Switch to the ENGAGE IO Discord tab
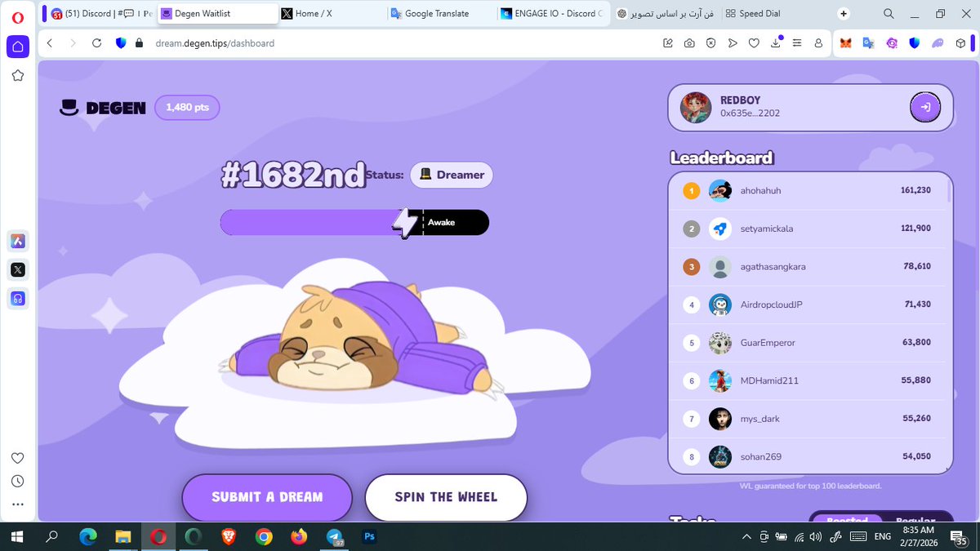Screen dimensions: 980x551 pos(552,14)
